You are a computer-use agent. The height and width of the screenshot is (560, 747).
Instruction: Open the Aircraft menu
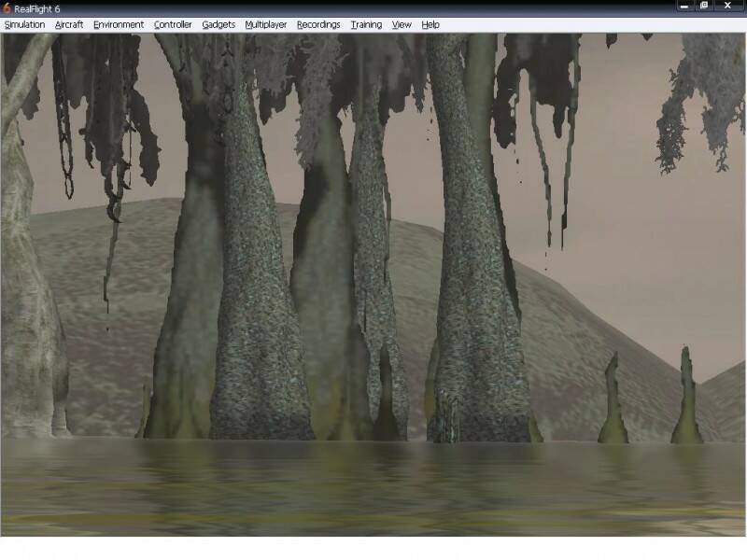(68, 24)
